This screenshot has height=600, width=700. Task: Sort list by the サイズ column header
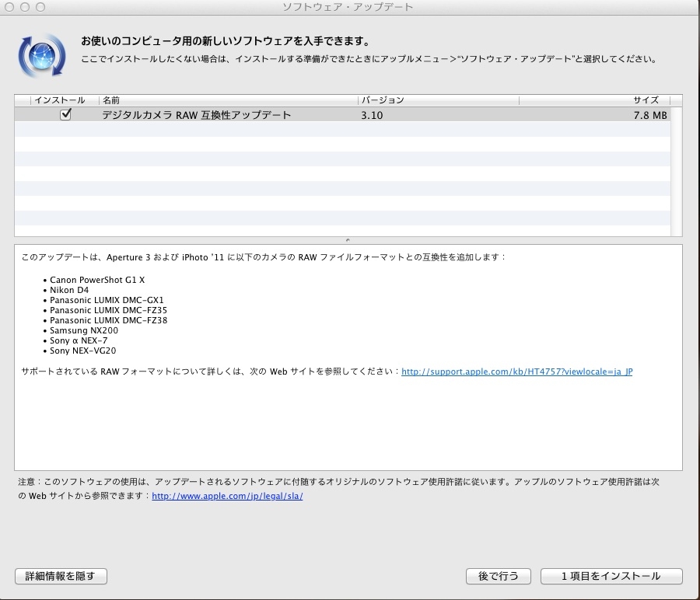[595, 100]
